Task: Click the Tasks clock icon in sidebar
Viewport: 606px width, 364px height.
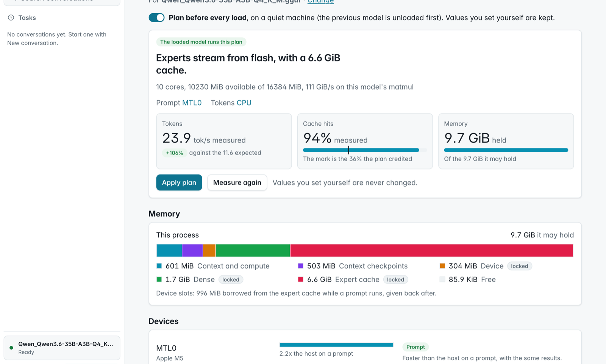Action: (x=11, y=17)
